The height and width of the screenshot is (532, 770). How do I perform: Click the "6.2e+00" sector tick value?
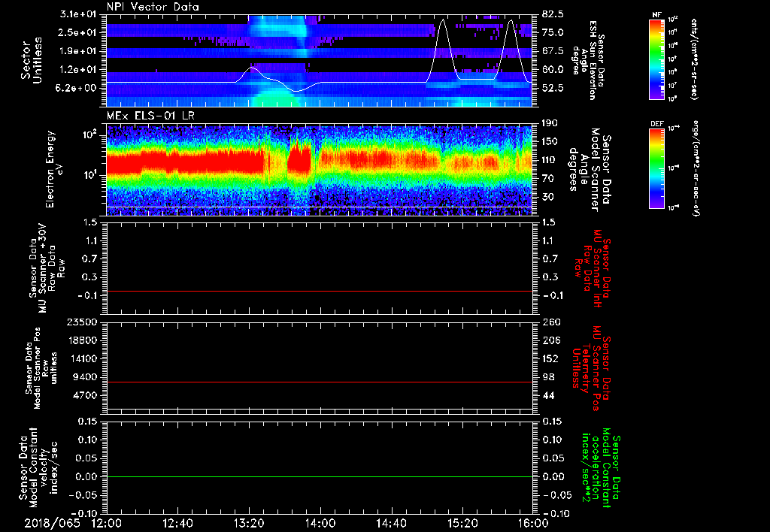pos(77,88)
